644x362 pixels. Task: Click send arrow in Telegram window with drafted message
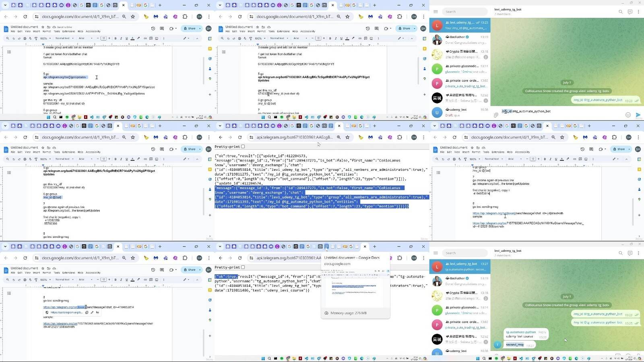[x=638, y=115]
